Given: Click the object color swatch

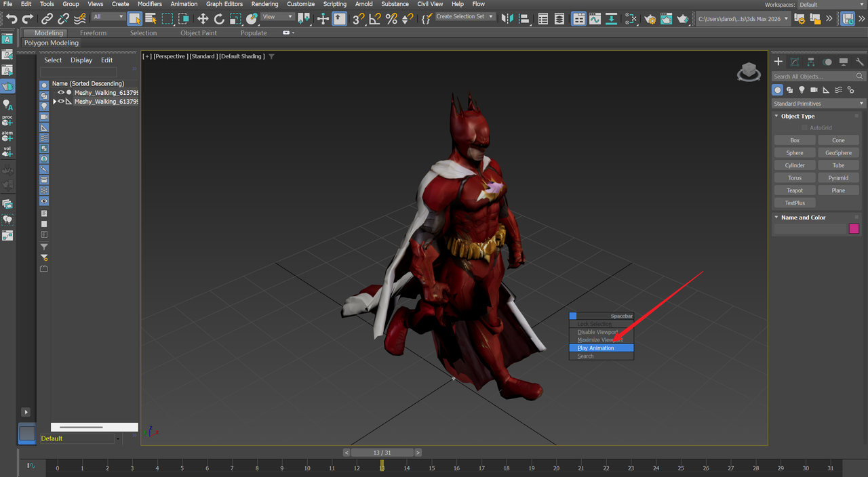Looking at the screenshot, I should click(854, 229).
